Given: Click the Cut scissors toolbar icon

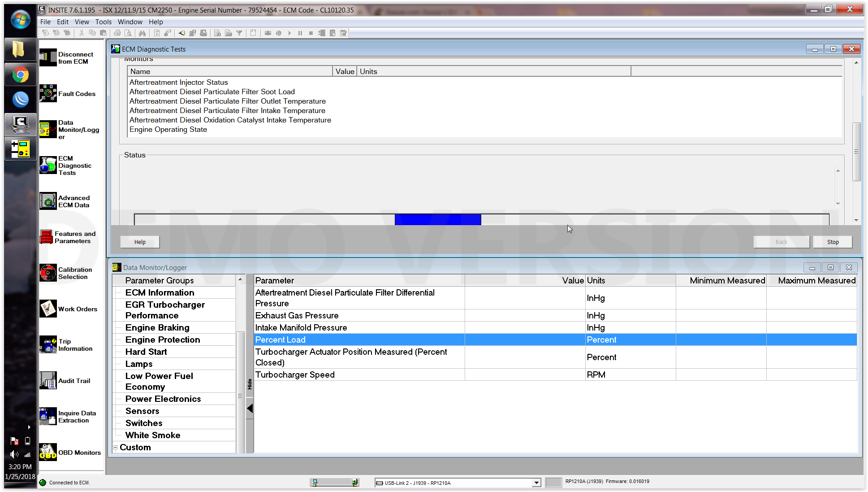Looking at the screenshot, I should point(81,33).
